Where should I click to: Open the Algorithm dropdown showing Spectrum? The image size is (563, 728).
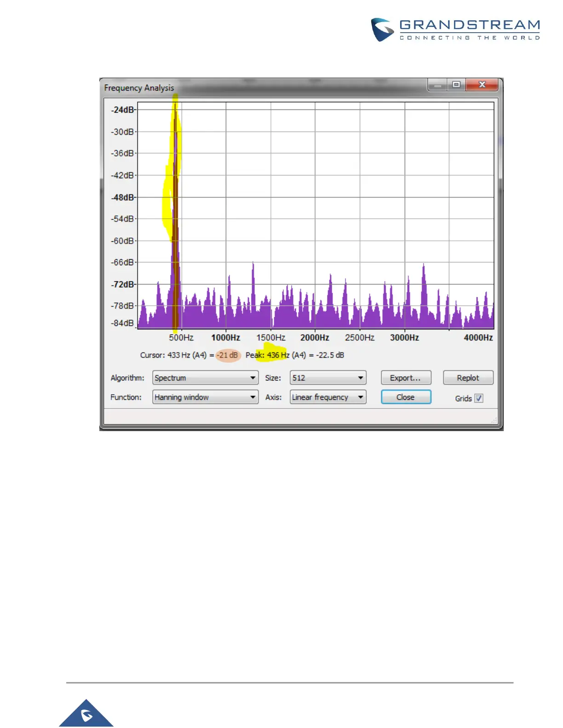click(205, 378)
